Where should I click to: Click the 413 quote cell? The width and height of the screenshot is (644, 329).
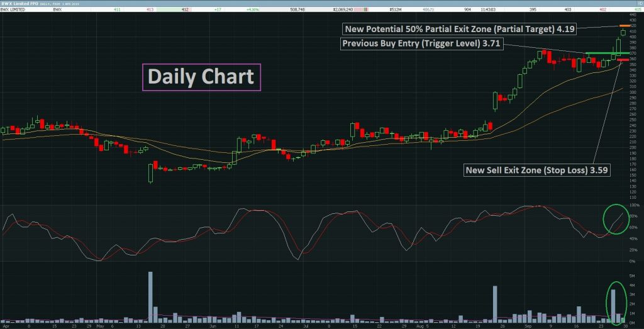tap(150, 9)
